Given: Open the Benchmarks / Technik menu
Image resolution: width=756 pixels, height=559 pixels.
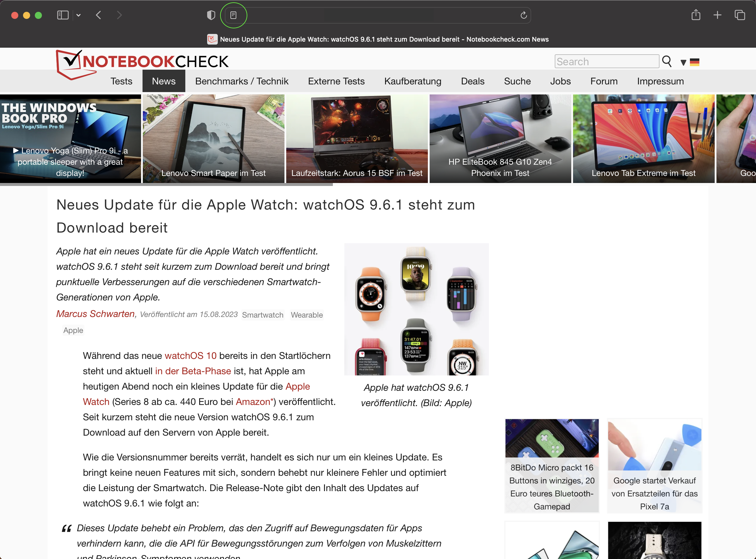Looking at the screenshot, I should [x=241, y=81].
